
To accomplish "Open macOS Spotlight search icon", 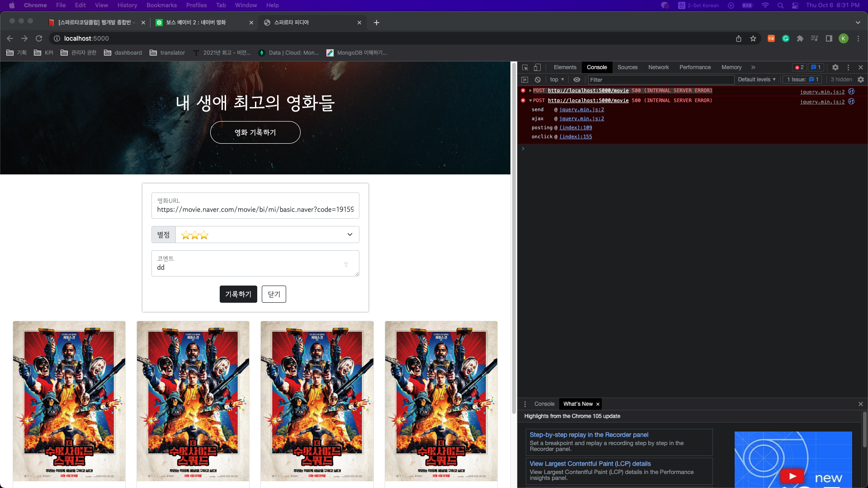I will [780, 5].
